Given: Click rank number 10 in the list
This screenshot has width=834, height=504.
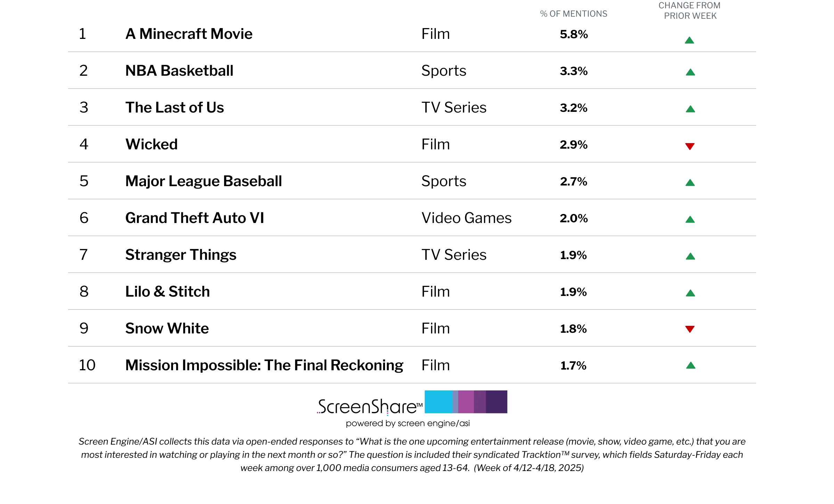Looking at the screenshot, I should click(87, 365).
